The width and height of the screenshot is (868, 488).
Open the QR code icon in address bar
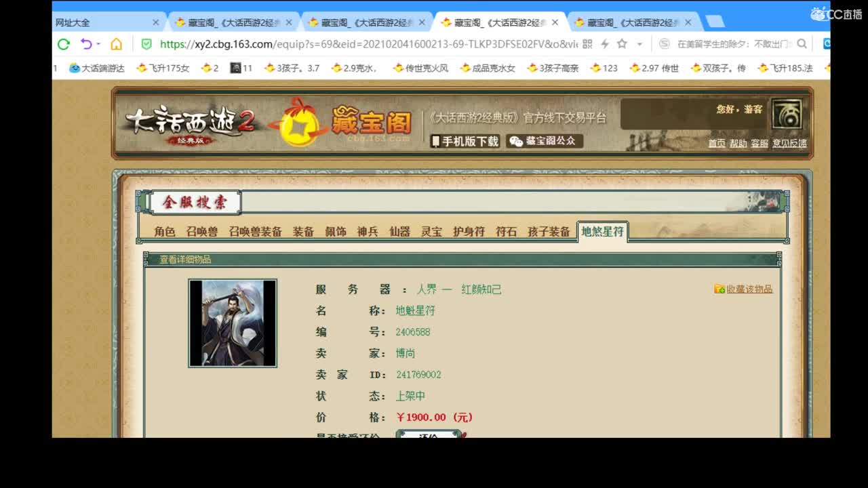pyautogui.click(x=587, y=44)
